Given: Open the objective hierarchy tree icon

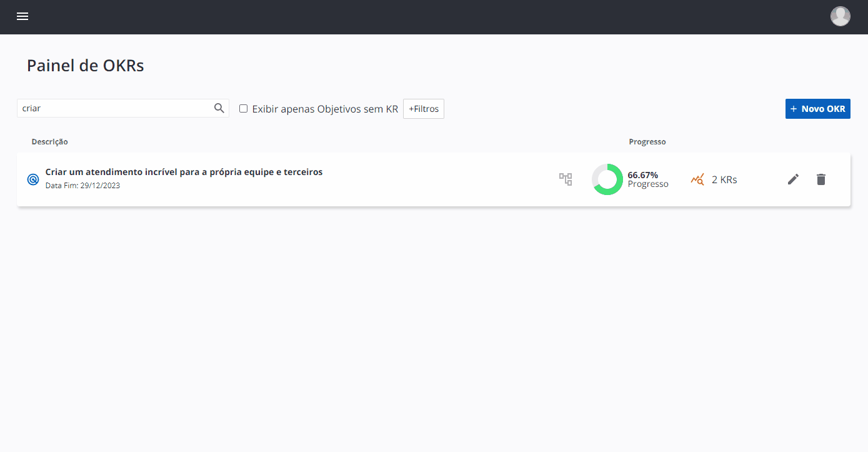Looking at the screenshot, I should [566, 179].
